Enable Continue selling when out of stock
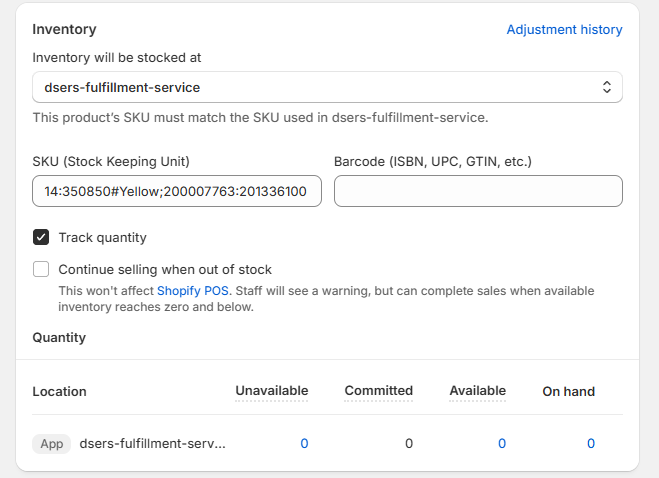This screenshot has height=478, width=659. point(41,269)
